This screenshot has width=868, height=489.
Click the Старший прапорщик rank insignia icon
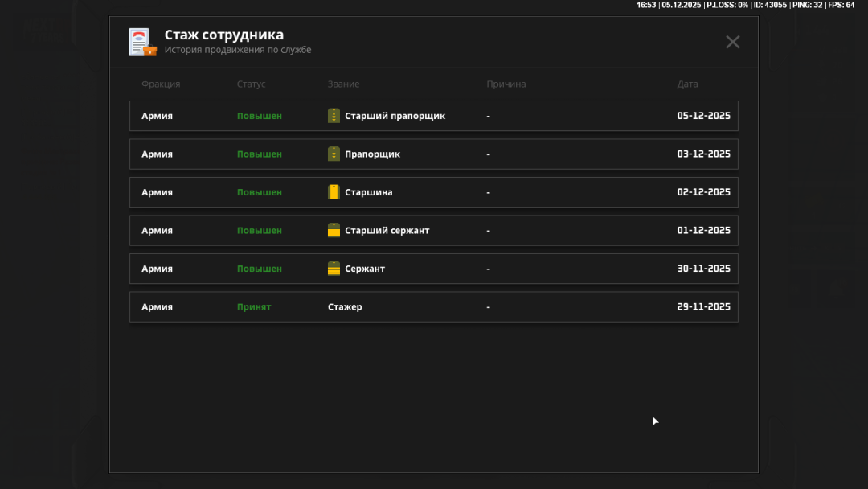point(334,116)
